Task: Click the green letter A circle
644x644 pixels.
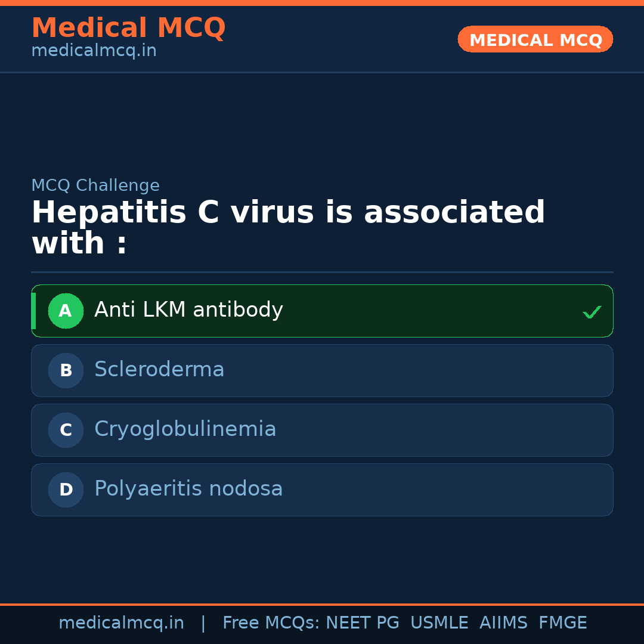Action: [x=66, y=311]
